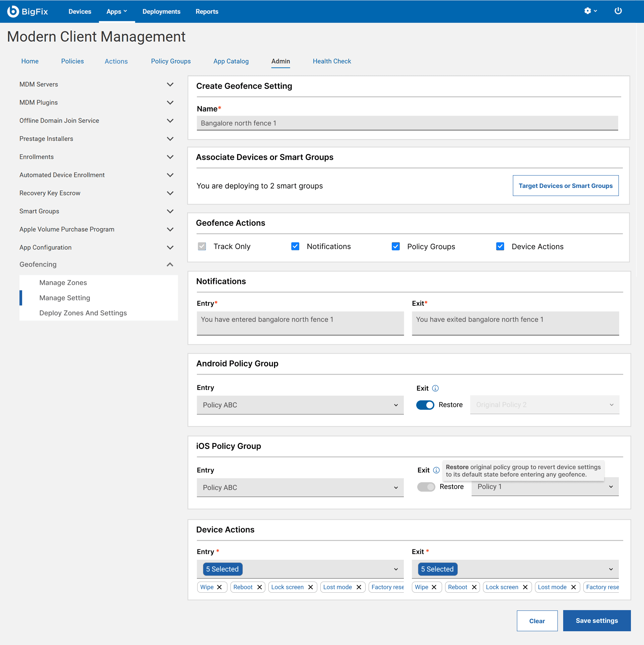Click the Exit 5 Selected badge
644x645 pixels.
coord(437,569)
